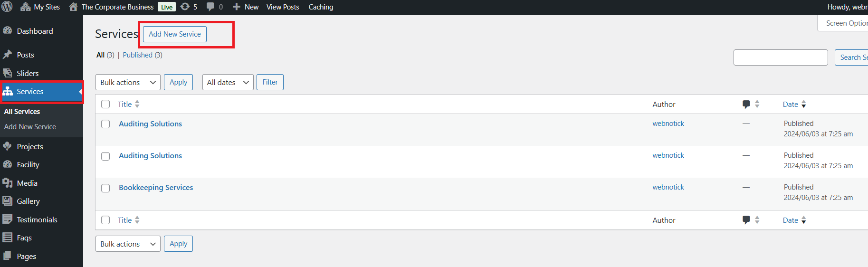Click the Posts pin icon in sidebar
Image resolution: width=868 pixels, height=267 pixels.
tap(7, 55)
